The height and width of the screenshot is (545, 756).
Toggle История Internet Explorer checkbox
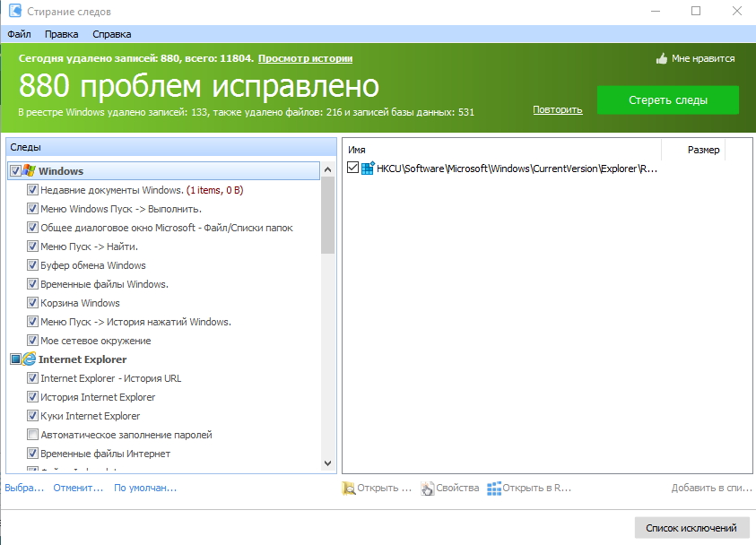click(32, 396)
